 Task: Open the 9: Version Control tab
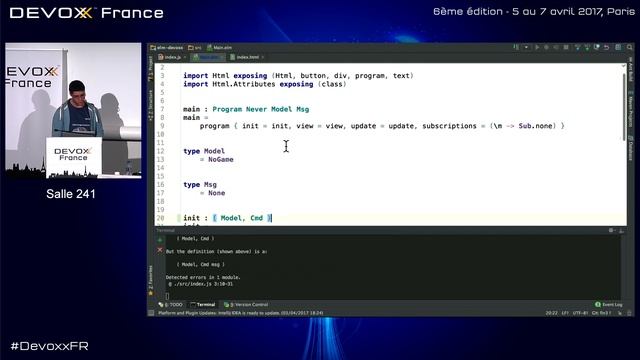(246, 304)
